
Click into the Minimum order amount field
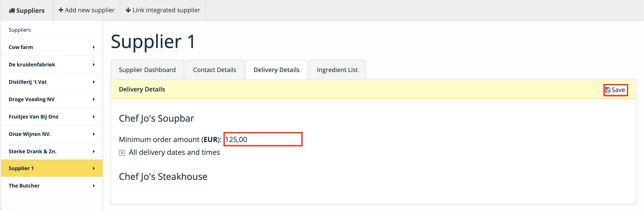click(263, 139)
